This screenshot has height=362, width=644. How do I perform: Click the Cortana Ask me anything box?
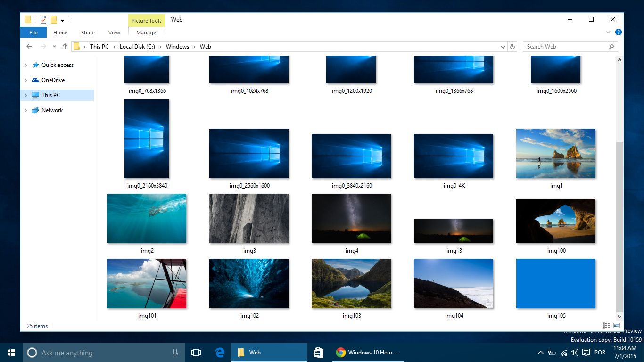point(104,353)
